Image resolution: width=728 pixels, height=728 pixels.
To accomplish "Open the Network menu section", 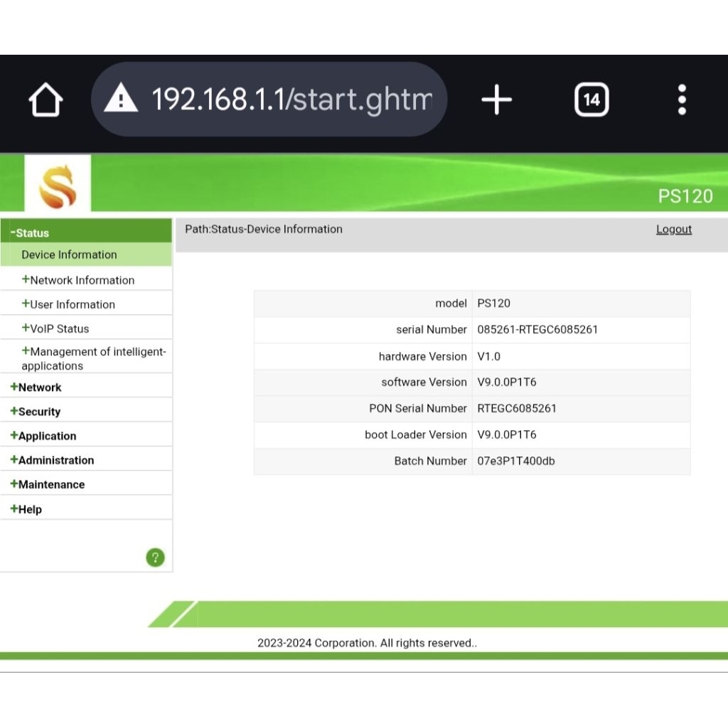I will (x=36, y=387).
